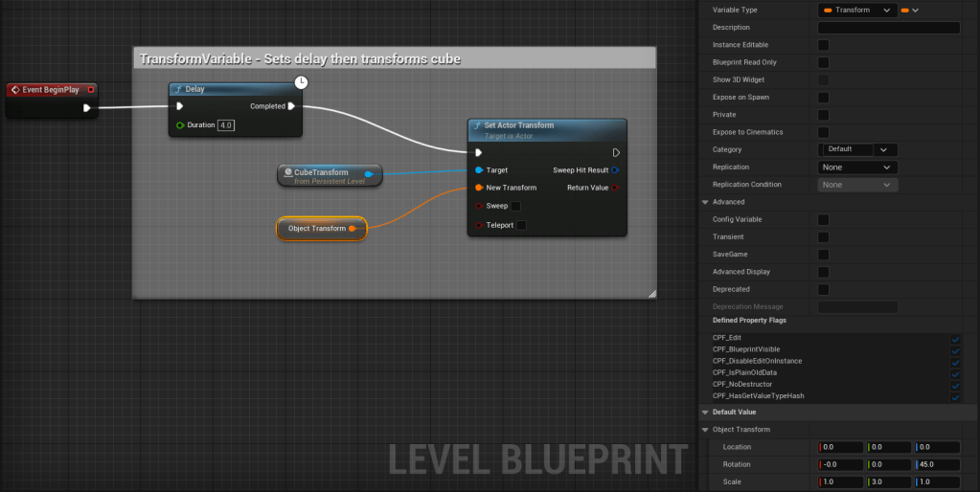Click the Return Value output pin
This screenshot has width=980, height=492.
point(615,188)
